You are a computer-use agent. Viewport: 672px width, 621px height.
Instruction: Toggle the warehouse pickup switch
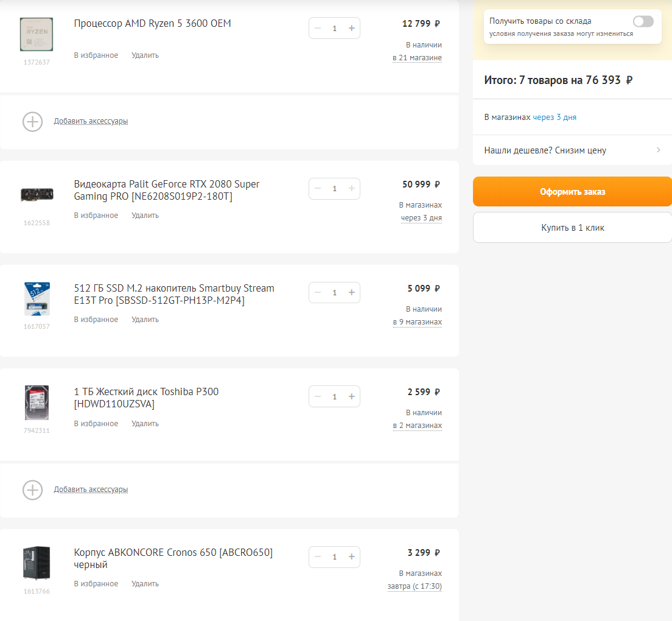coord(643,21)
